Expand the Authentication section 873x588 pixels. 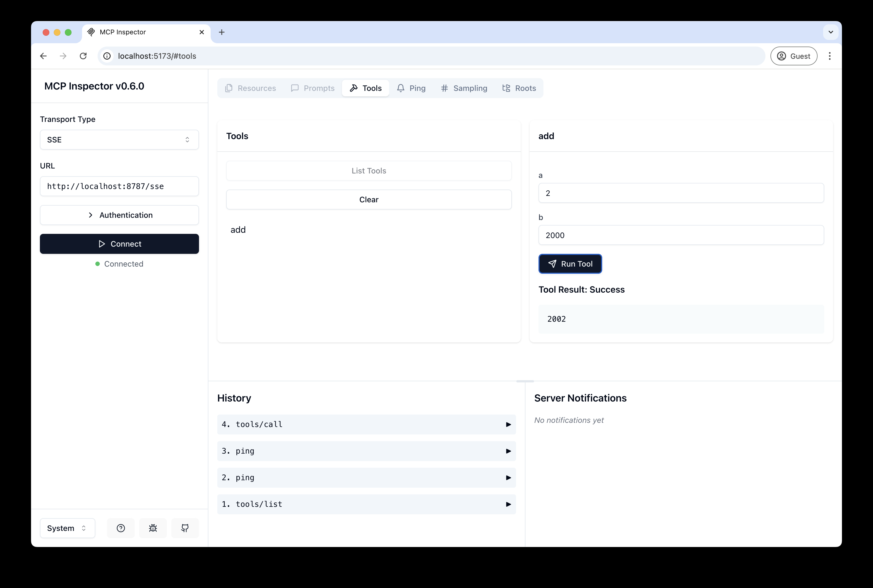[x=119, y=215]
